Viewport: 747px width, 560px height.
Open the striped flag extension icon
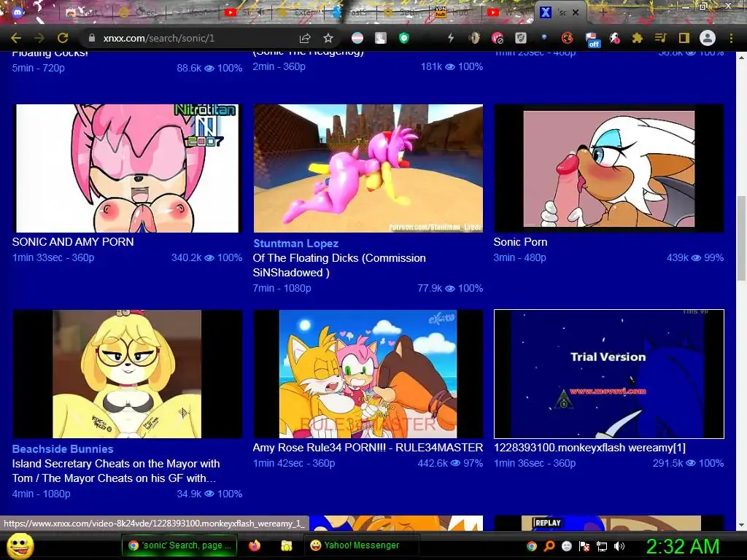click(357, 38)
